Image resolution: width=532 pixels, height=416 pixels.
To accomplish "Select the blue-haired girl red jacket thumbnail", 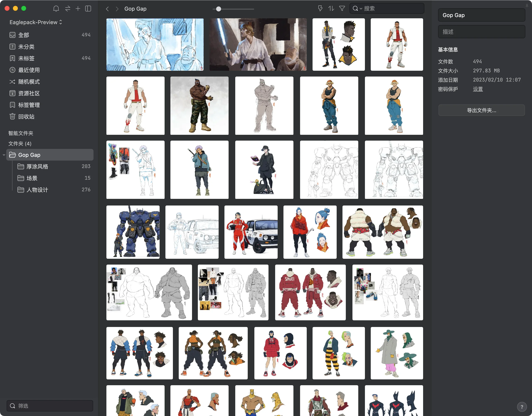I will coord(310,232).
